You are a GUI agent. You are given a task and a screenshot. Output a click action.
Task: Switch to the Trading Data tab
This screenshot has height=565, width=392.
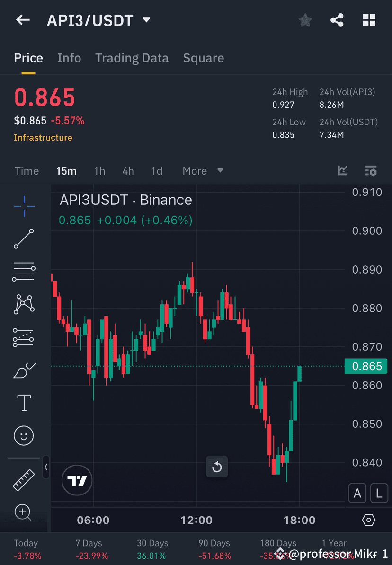coord(132,58)
